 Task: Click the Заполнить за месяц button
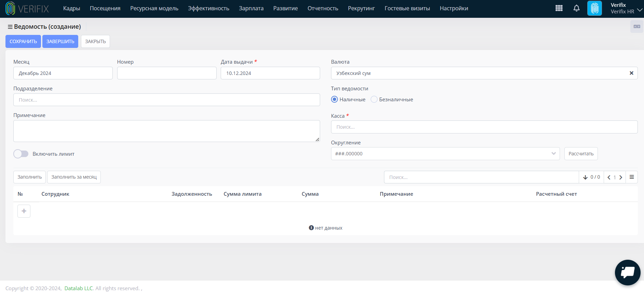click(x=74, y=177)
